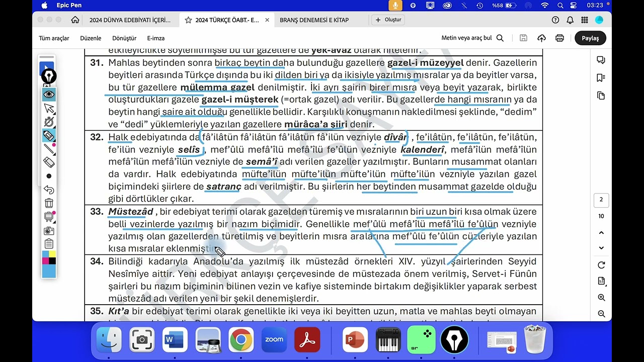Switch to 2024 DÜNYA EDEBİYATI tab
The height and width of the screenshot is (362, 644).
(130, 20)
